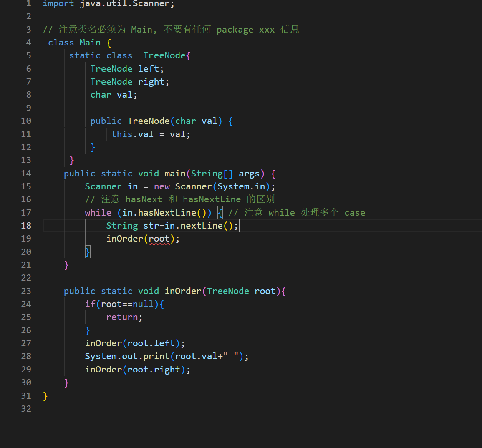Click 'root==null' condition on line 24
This screenshot has width=482, height=448.
click(127, 304)
